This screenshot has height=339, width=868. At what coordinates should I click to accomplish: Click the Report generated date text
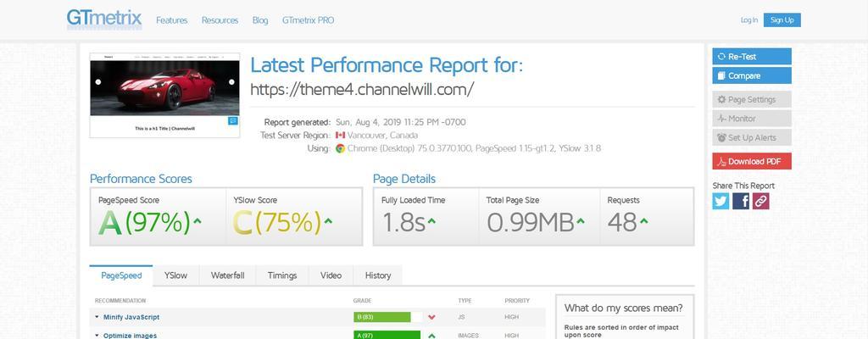pyautogui.click(x=401, y=122)
